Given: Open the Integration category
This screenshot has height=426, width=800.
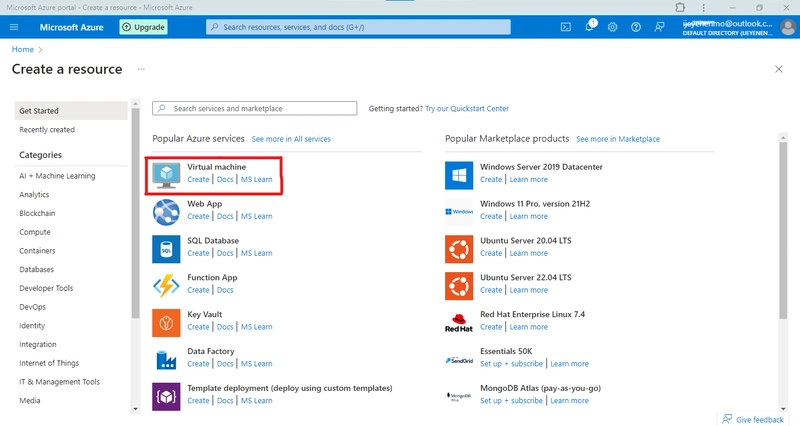Looking at the screenshot, I should [x=38, y=344].
